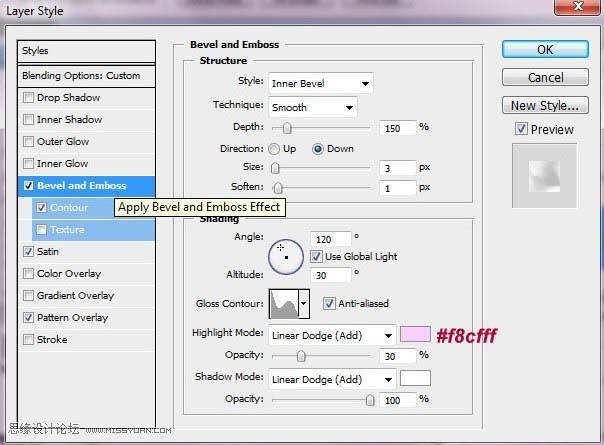The width and height of the screenshot is (604, 445).
Task: Uncheck the Pattern Overlay checkbox
Action: tap(28, 317)
